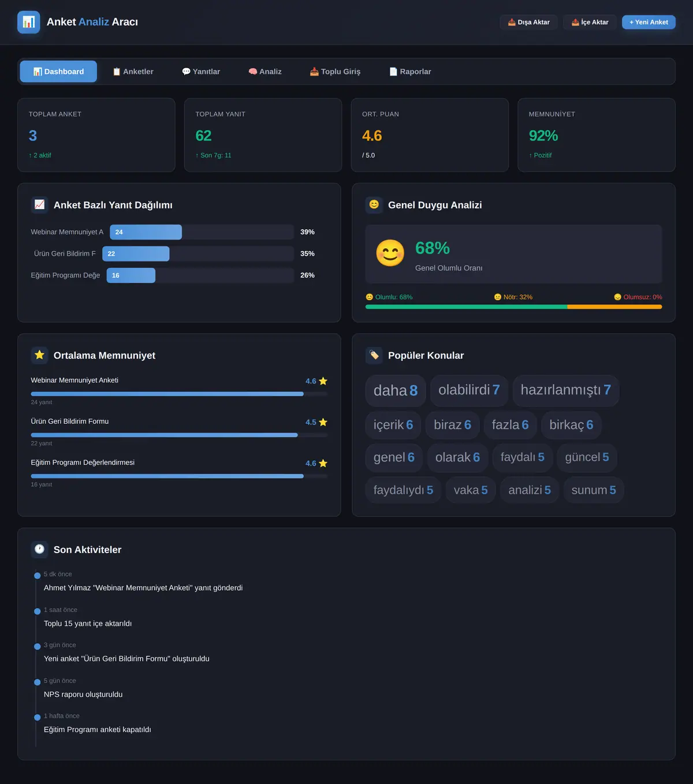Click the happy face icon beside Olumlu: 68%

[370, 297]
